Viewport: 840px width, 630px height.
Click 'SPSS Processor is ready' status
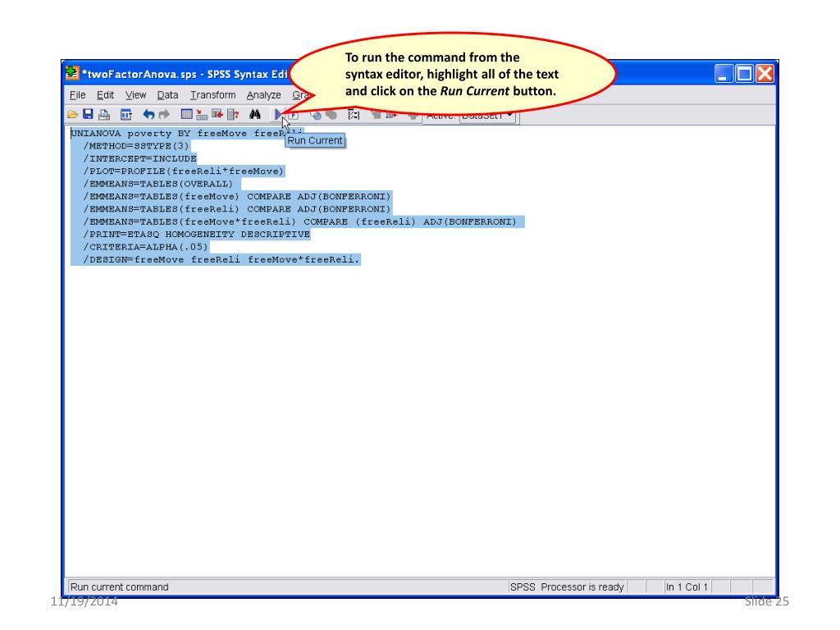(x=567, y=587)
